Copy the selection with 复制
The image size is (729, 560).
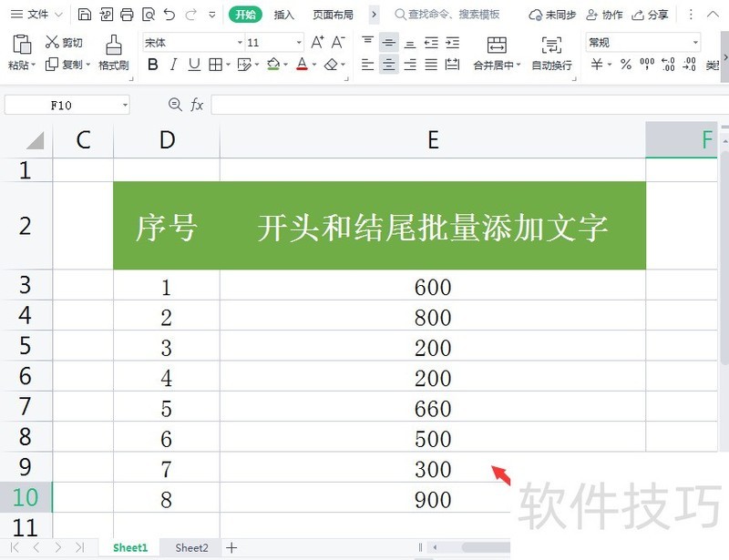[64, 64]
